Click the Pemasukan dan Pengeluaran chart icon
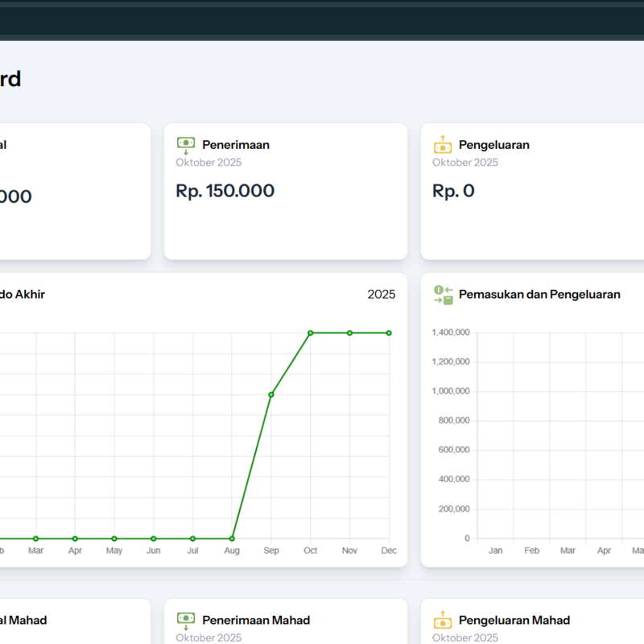This screenshot has height=644, width=644. point(443,295)
